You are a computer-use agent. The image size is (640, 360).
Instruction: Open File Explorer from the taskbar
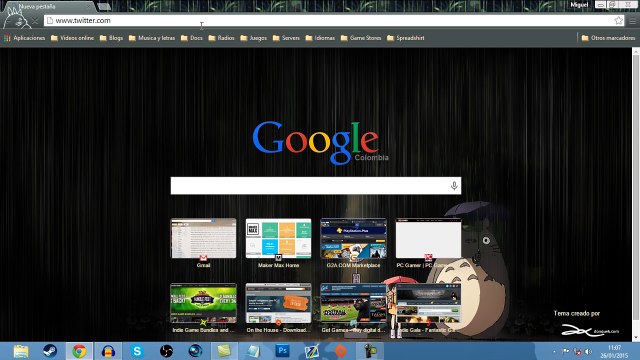(21, 351)
